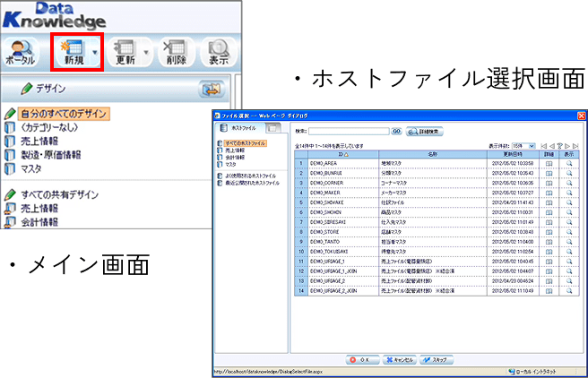
Task: Switch to the ホストファイル tab in dialog
Action: (240, 128)
